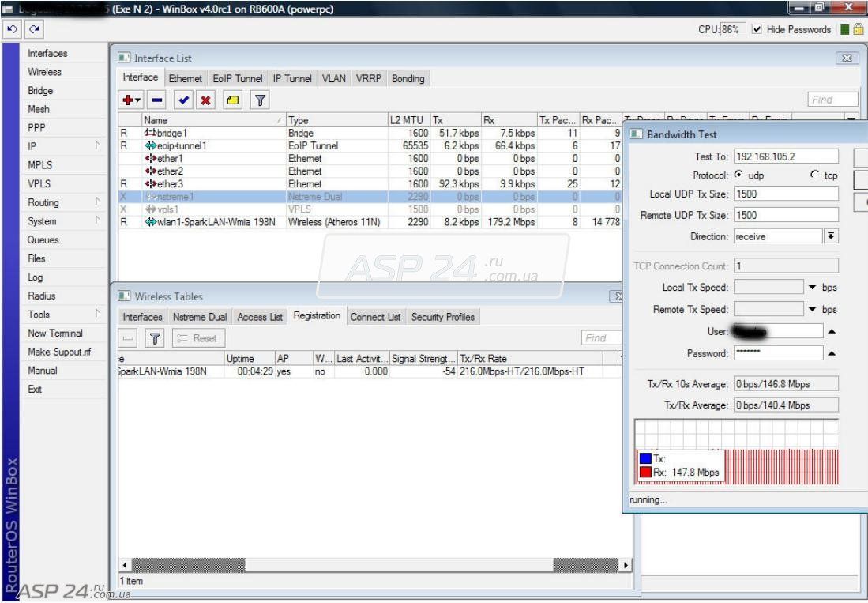Image resolution: width=868 pixels, height=603 pixels.
Task: Click the undo arrow icon in WinBox toolbar
Action: coord(12,29)
